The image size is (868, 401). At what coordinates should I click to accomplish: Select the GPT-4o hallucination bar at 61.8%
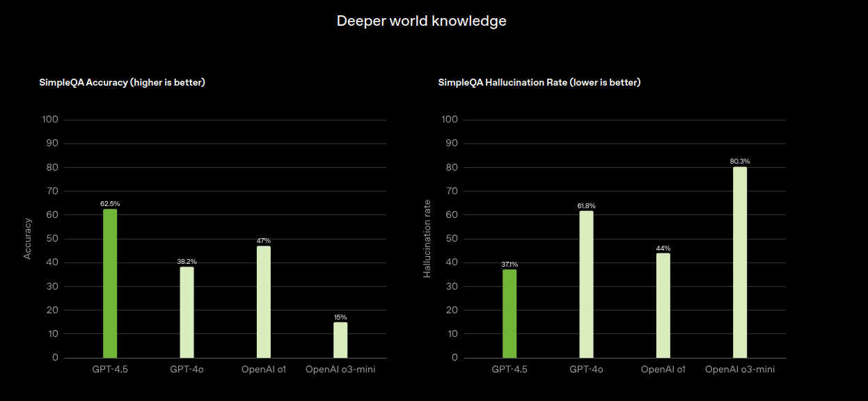point(586,284)
